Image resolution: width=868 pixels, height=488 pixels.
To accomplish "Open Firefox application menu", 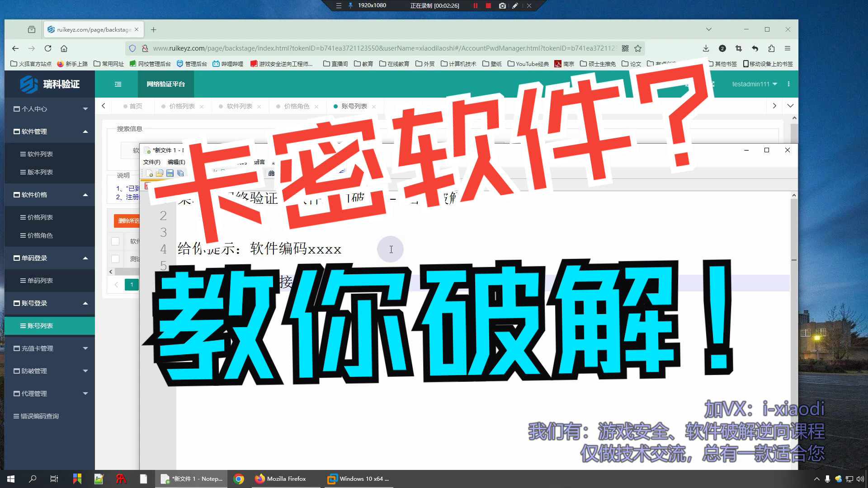I will point(788,48).
